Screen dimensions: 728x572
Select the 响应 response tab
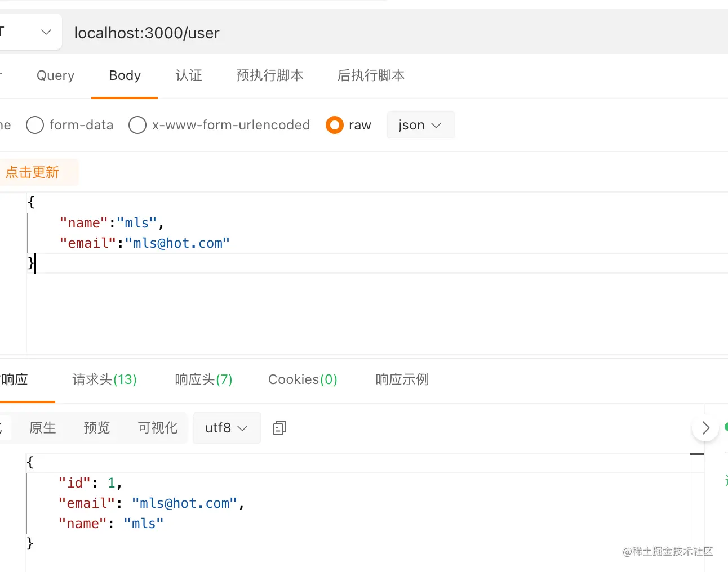click(x=15, y=379)
